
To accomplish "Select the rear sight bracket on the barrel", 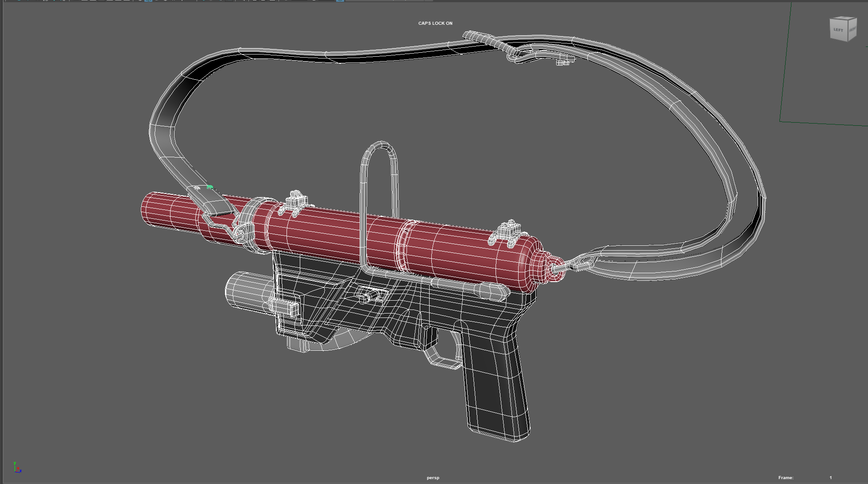I will point(509,232).
